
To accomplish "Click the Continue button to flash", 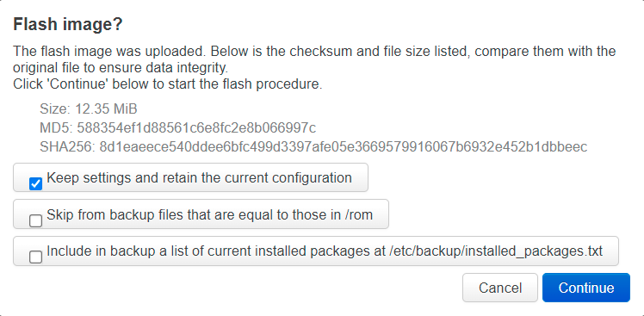I will coord(586,288).
